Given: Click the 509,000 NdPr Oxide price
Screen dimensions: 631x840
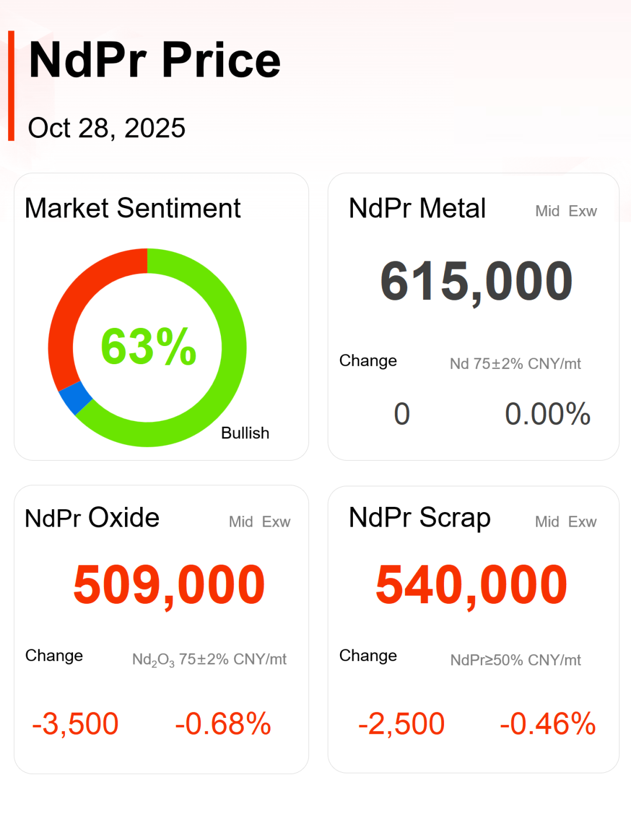Looking at the screenshot, I should coord(169,585).
